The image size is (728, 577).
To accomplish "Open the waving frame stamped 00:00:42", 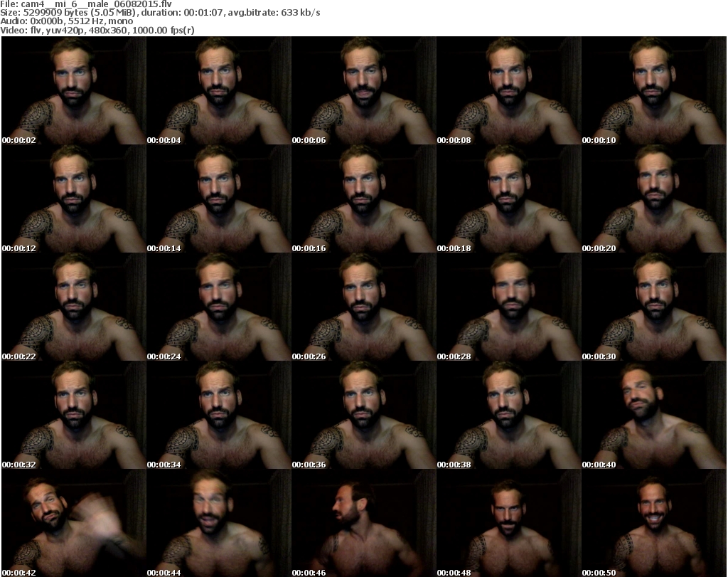I will pos(74,523).
